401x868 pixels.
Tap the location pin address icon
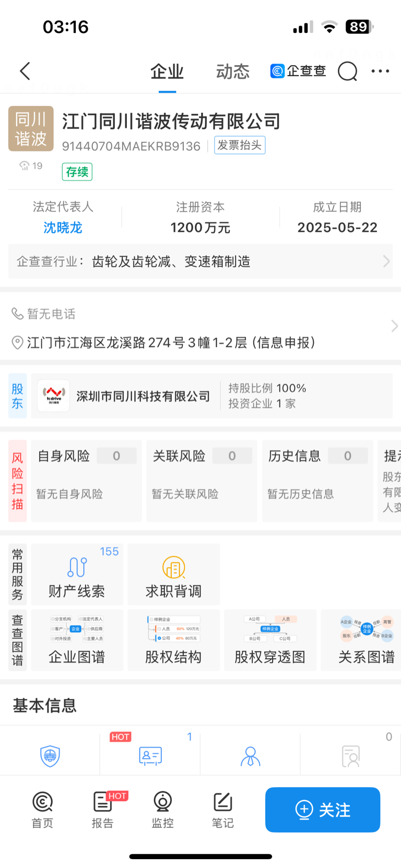17,343
